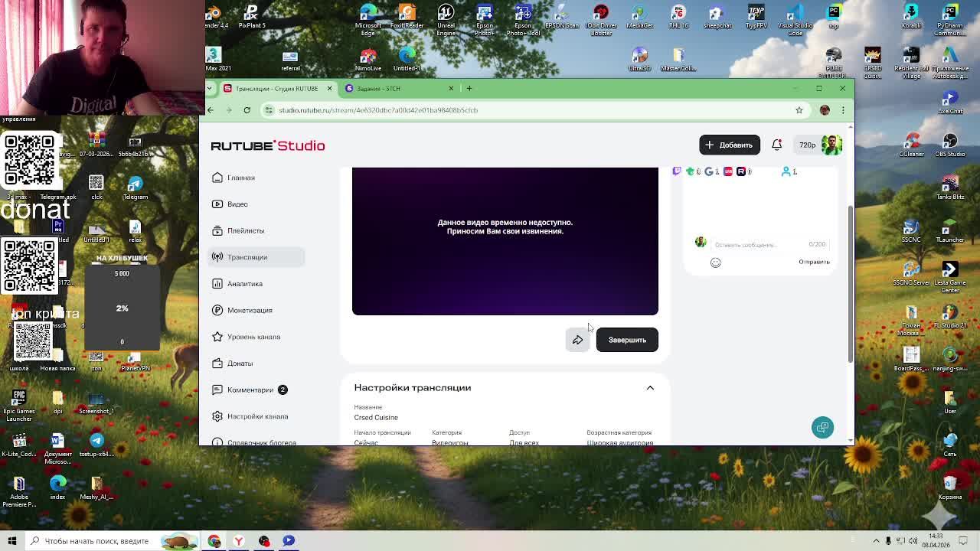Screen dimensions: 980x551
Task: Select FL Studio 21 desktop icon
Action: pos(950,316)
